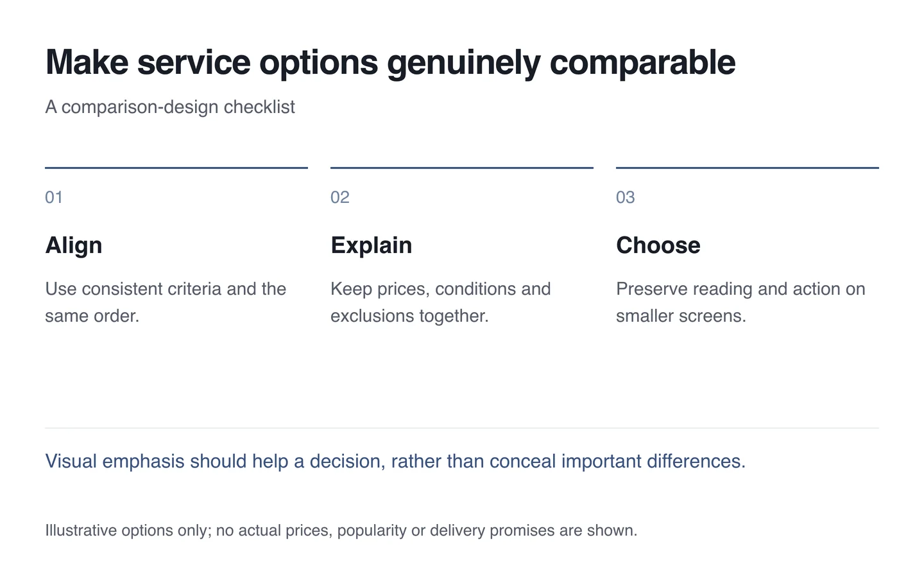The image size is (924, 578).
Task: Click the blue rule above Explain column
Action: click(462, 168)
